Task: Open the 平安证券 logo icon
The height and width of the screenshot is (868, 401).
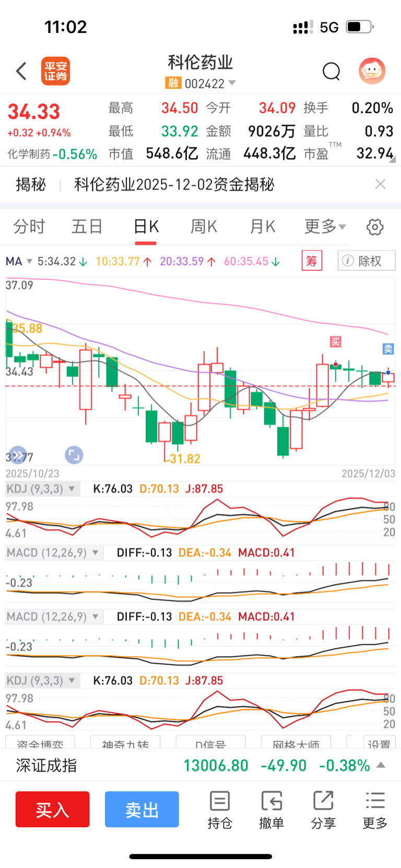Action: pos(55,71)
